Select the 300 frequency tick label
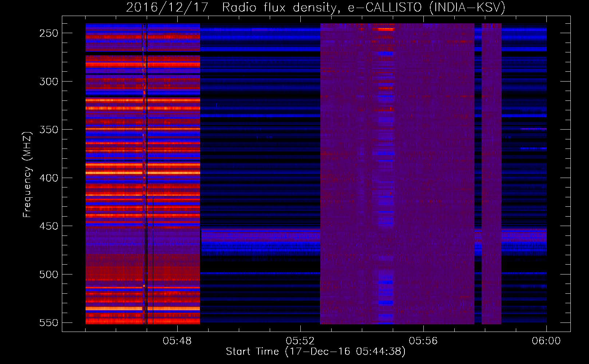 pyautogui.click(x=49, y=82)
